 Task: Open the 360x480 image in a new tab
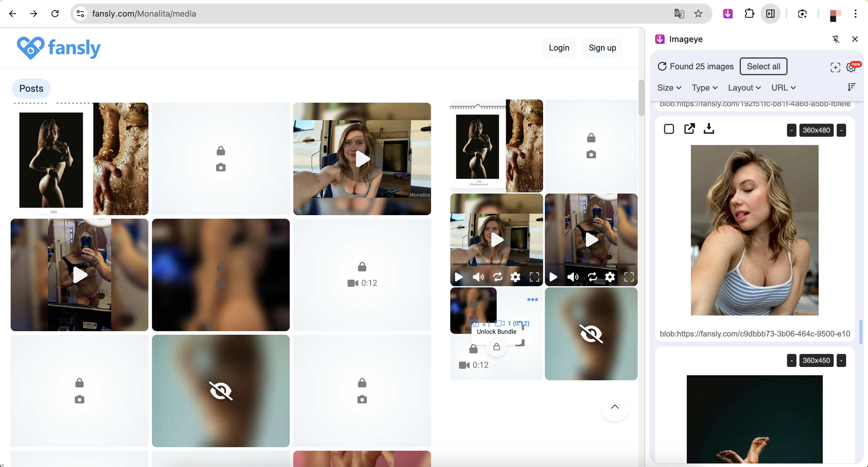[689, 129]
